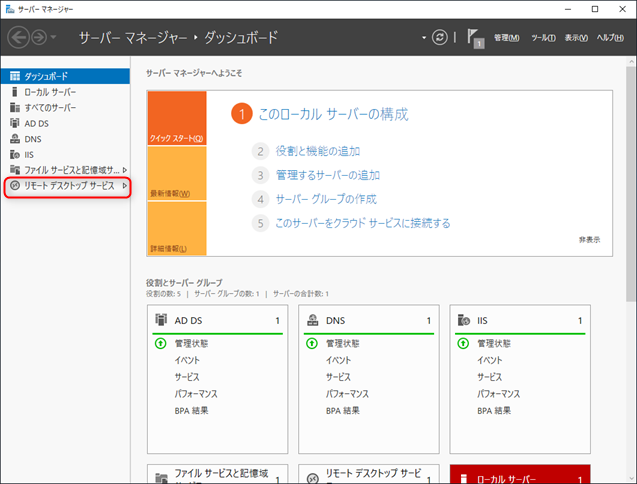Click the AD DS tile role icon

(x=161, y=320)
